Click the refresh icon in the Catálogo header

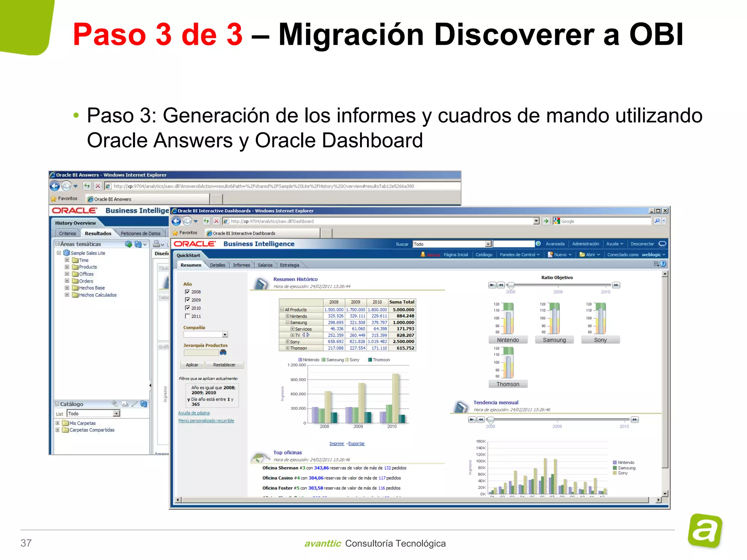pos(144,404)
